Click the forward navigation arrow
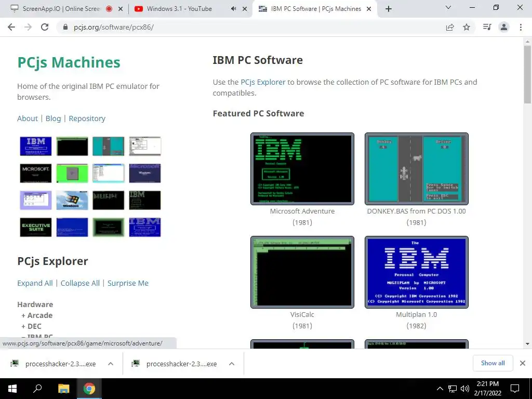The height and width of the screenshot is (399, 532). [28, 27]
